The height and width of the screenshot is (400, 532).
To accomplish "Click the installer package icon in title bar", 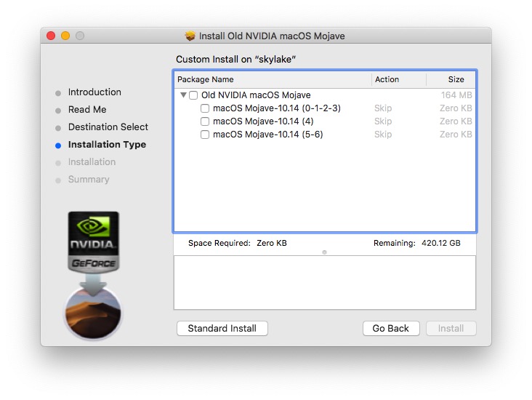I will [x=190, y=36].
